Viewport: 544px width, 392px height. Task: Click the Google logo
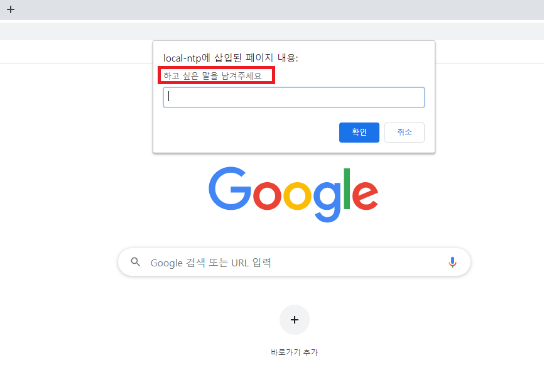coord(293,194)
